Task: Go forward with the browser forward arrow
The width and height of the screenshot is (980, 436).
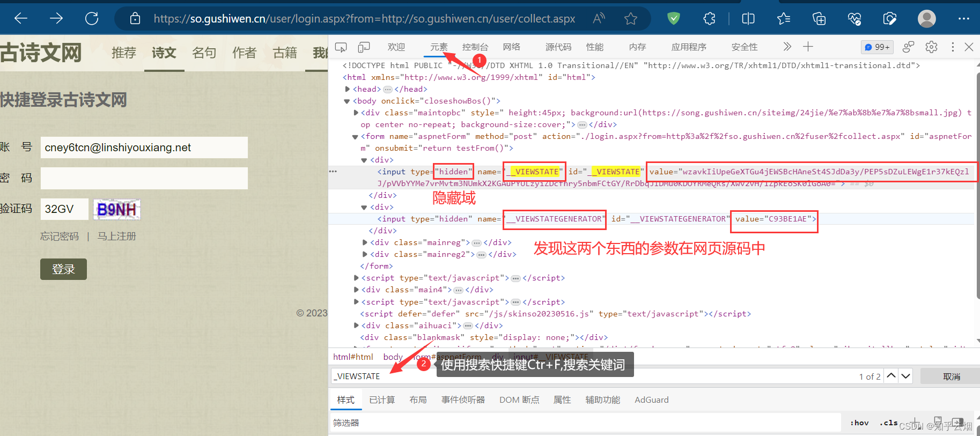Action: (x=56, y=19)
